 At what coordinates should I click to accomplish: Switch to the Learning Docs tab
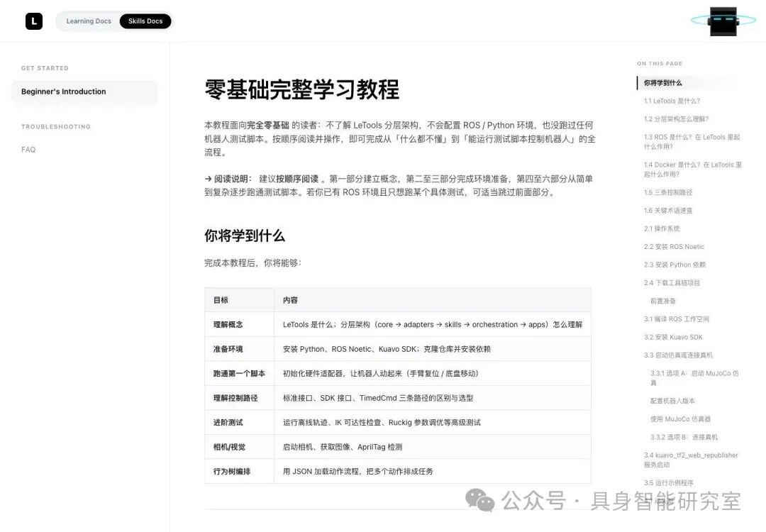tap(89, 21)
